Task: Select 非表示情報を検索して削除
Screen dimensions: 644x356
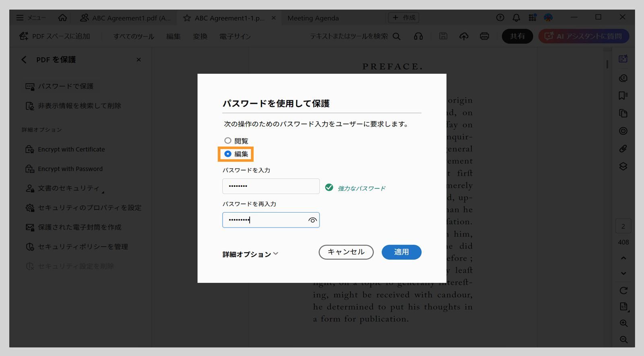Action: click(x=73, y=106)
